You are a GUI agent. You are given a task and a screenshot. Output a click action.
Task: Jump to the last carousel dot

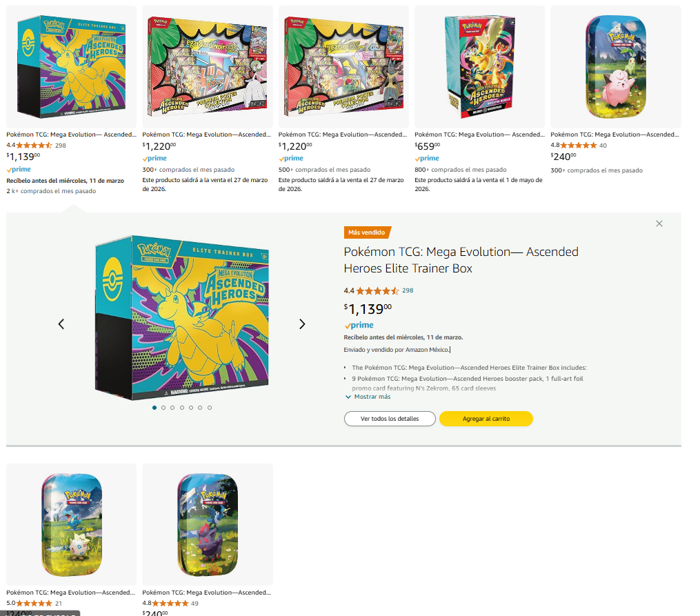coord(210,408)
